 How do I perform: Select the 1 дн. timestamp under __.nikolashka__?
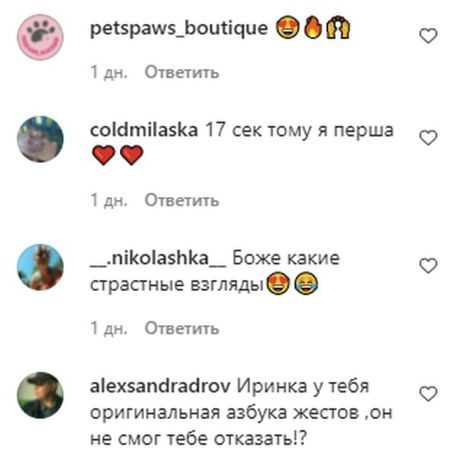click(109, 328)
